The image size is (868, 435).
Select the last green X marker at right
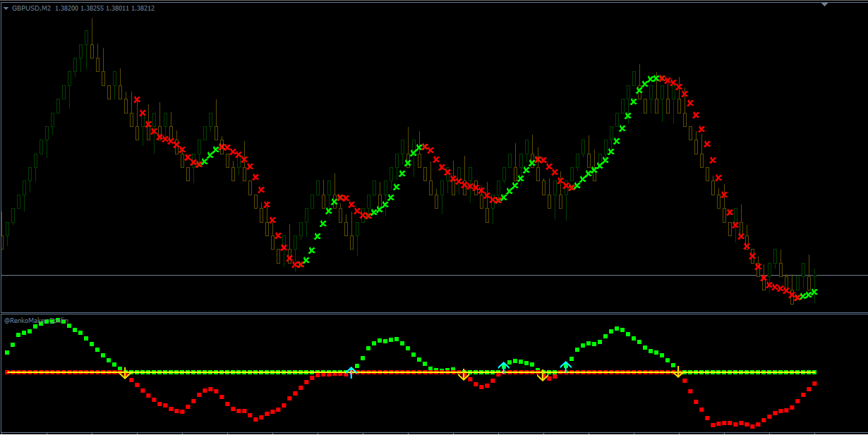[x=814, y=292]
